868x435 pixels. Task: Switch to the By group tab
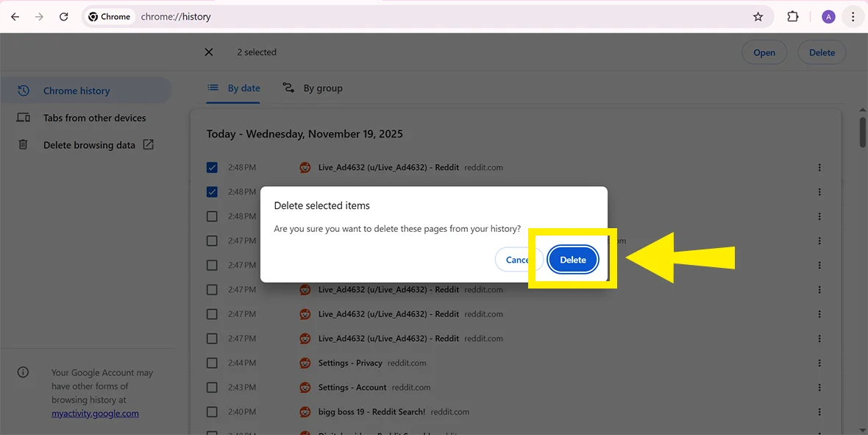click(313, 88)
